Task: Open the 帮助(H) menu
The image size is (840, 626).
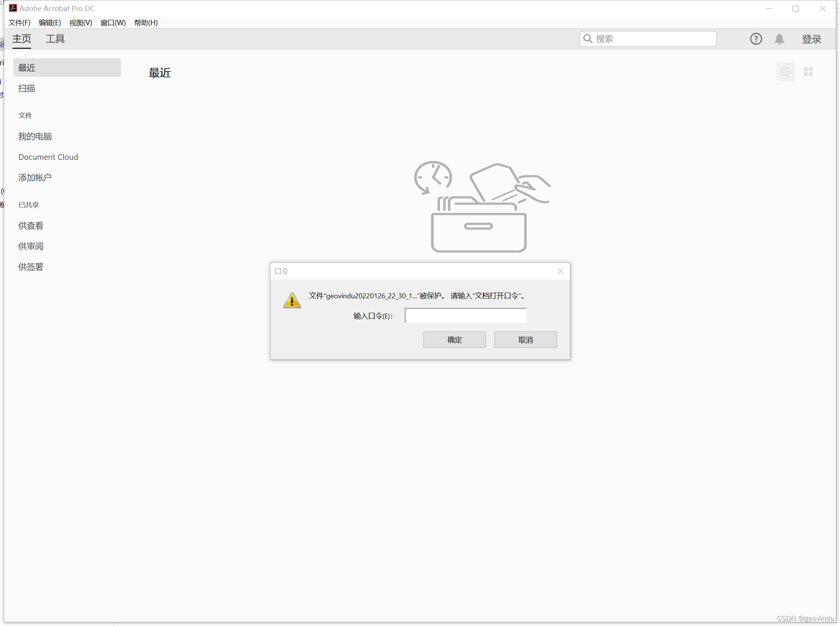Action: [146, 23]
